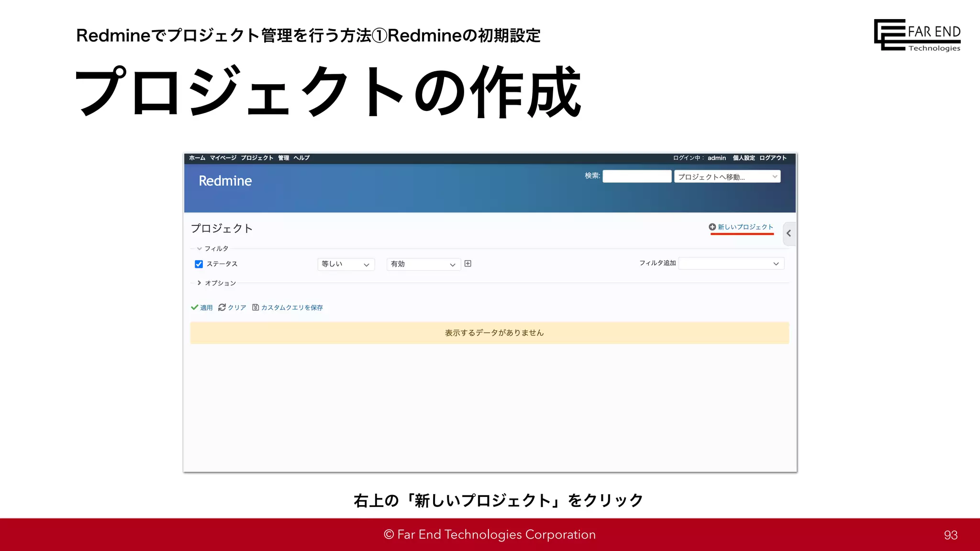Toggle multi-select with the plus box icon

tap(468, 264)
